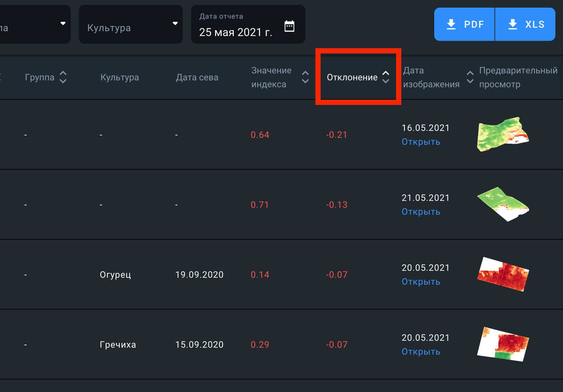Click the field preview thumbnail dated 21.05.2021
Viewport: 563px width, 392px height.
click(503, 204)
